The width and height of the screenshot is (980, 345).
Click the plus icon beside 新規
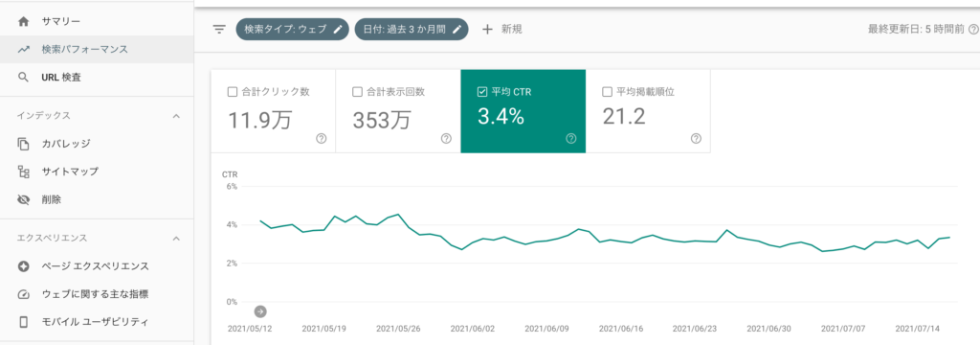point(487,30)
